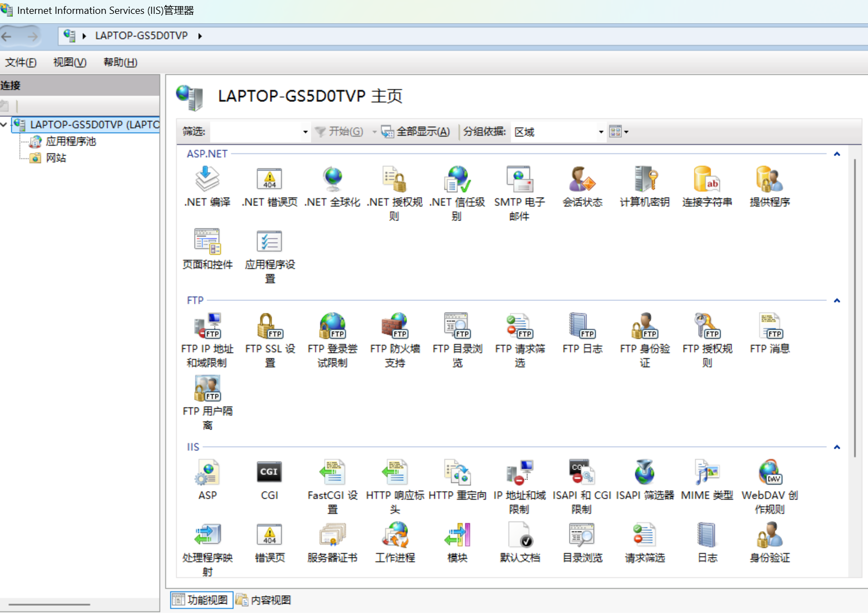
Task: Open the IIS 错误页 feature
Action: [270, 543]
